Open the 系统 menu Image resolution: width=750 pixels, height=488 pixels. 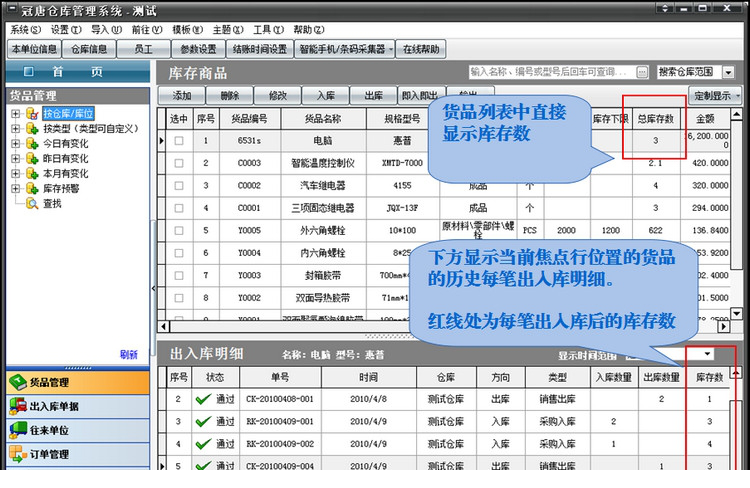point(25,30)
